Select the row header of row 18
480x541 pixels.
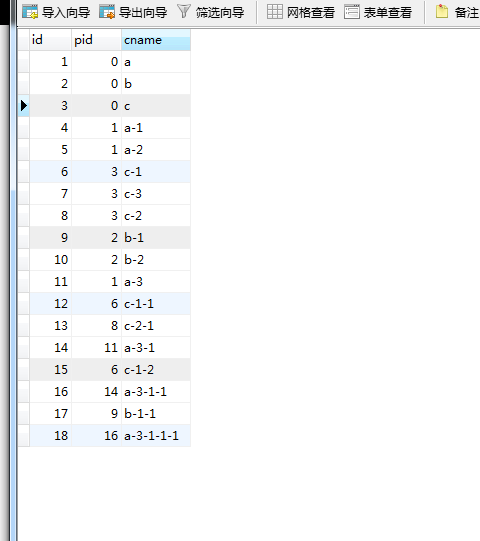point(23,436)
